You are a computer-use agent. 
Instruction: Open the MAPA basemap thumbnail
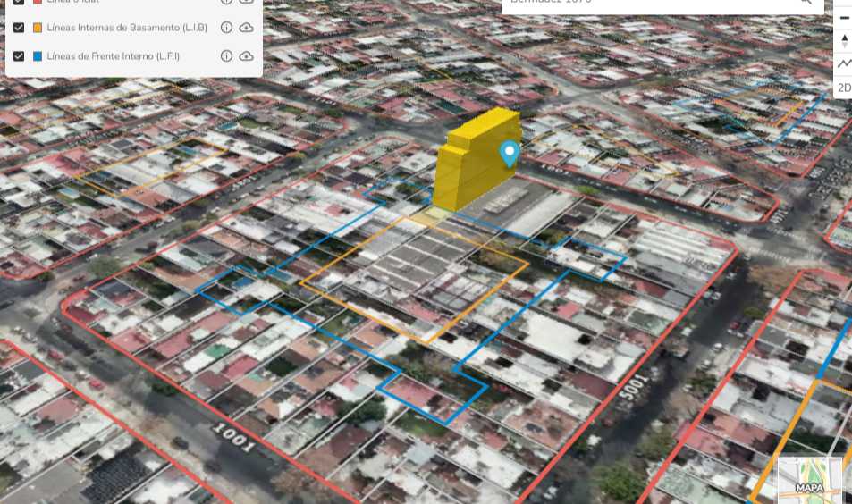(x=810, y=481)
